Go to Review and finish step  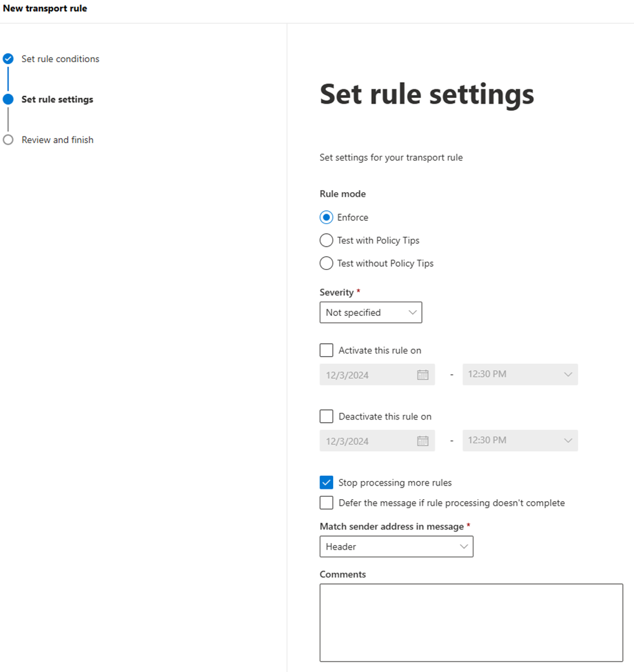tap(58, 140)
